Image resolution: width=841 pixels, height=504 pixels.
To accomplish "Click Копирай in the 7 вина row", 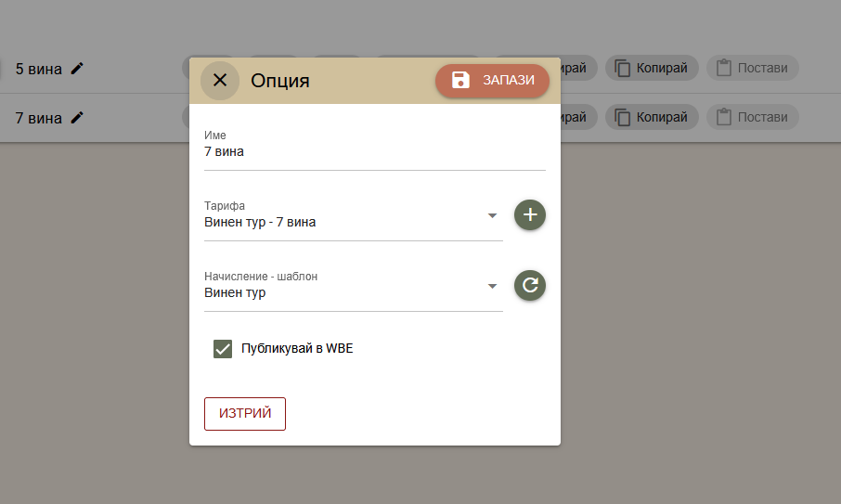I will coord(652,117).
